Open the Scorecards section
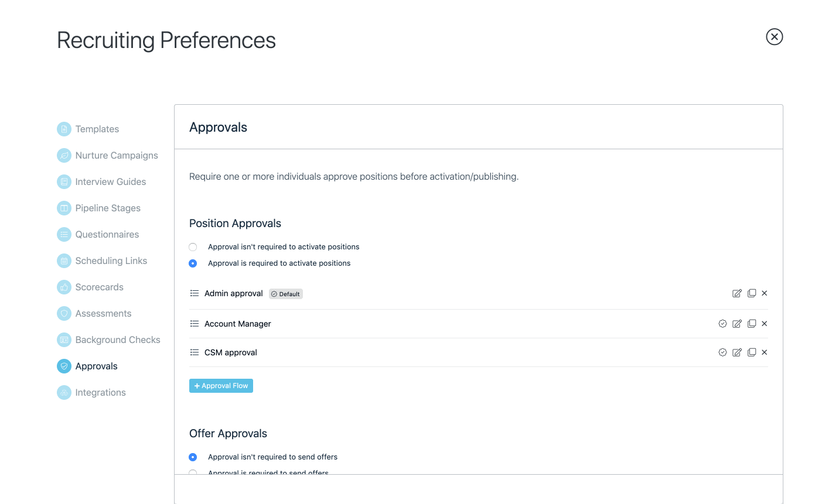Screen dimensions: 832x504 (99, 287)
